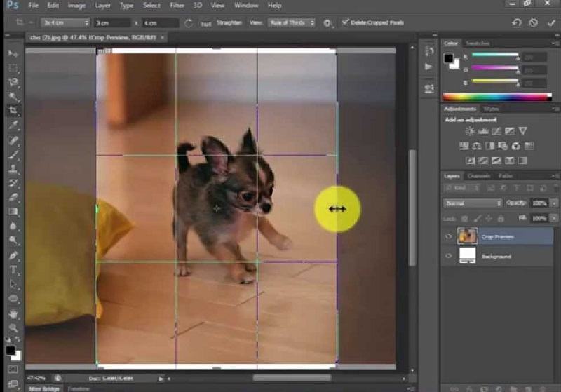Select the Hand tool
Screen dimensions: 561x392
tap(13, 314)
